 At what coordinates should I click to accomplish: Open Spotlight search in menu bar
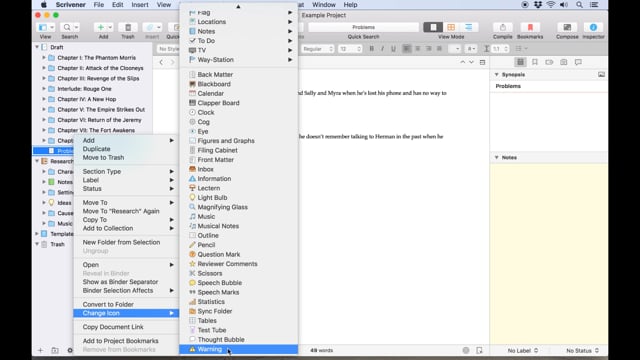pos(579,5)
